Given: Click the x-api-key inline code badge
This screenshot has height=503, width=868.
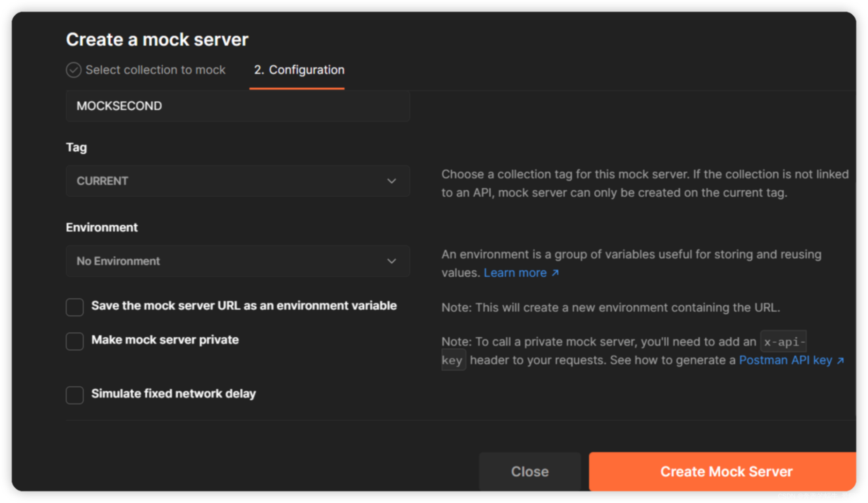Looking at the screenshot, I should pyautogui.click(x=784, y=341).
